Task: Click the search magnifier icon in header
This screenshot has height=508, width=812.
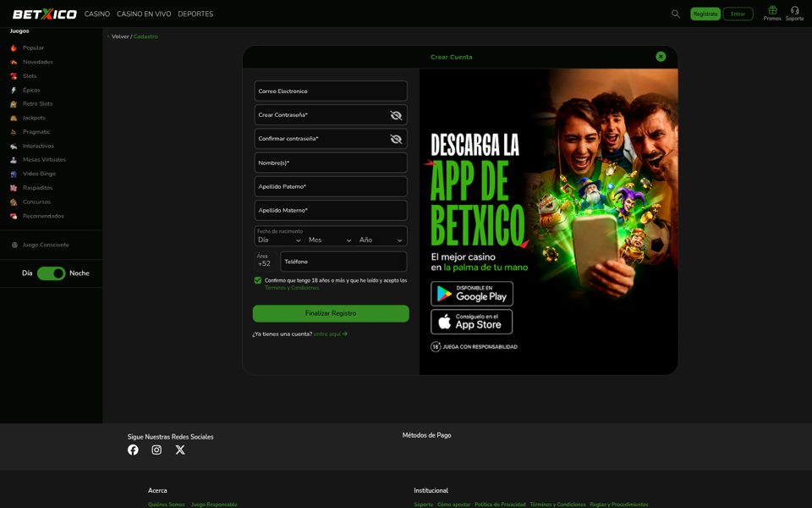Action: coord(676,14)
